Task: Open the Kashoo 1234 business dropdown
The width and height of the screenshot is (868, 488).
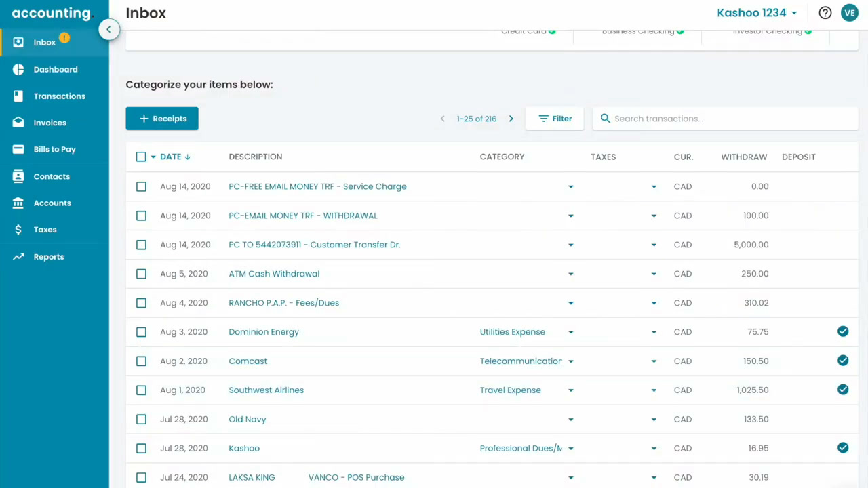Action: (x=757, y=13)
